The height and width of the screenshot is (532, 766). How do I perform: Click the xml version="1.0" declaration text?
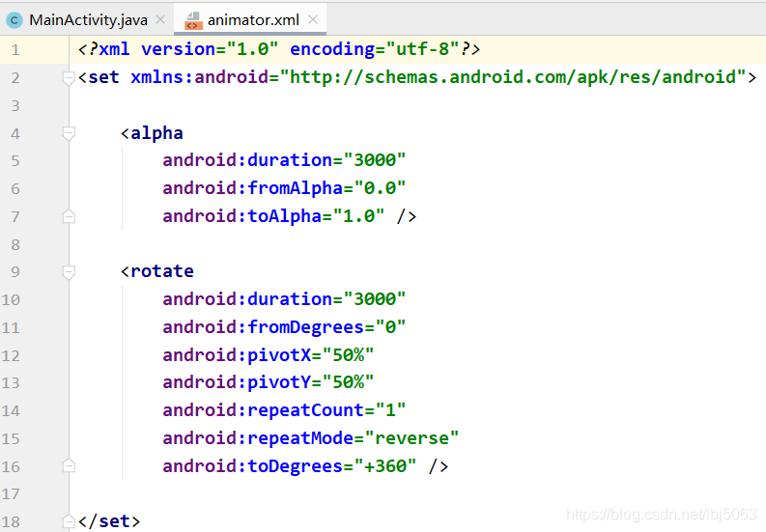(x=189, y=49)
